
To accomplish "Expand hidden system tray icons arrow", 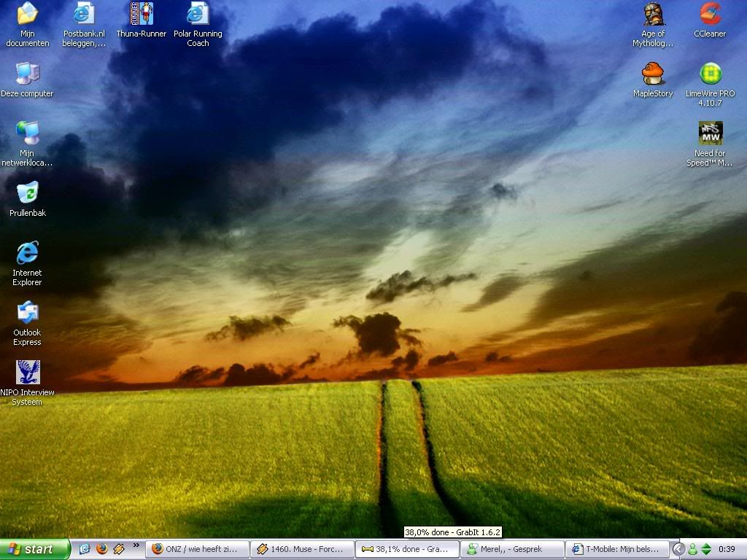I will tap(678, 549).
